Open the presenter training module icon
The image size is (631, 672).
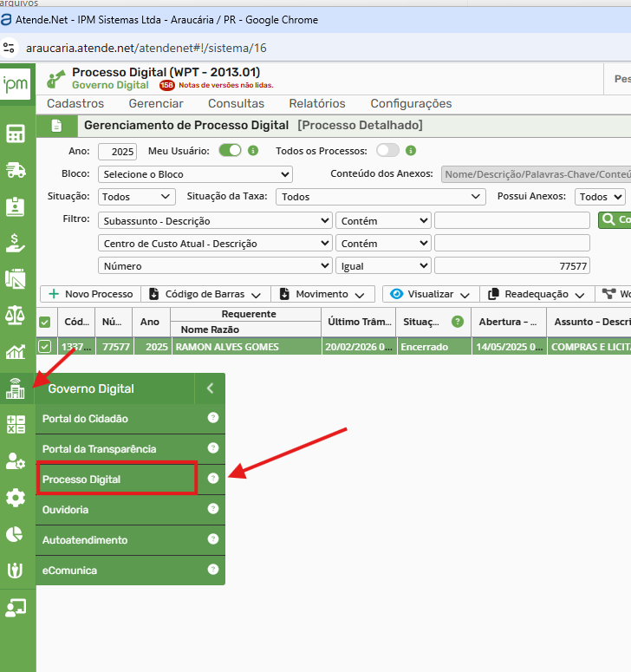[x=16, y=608]
